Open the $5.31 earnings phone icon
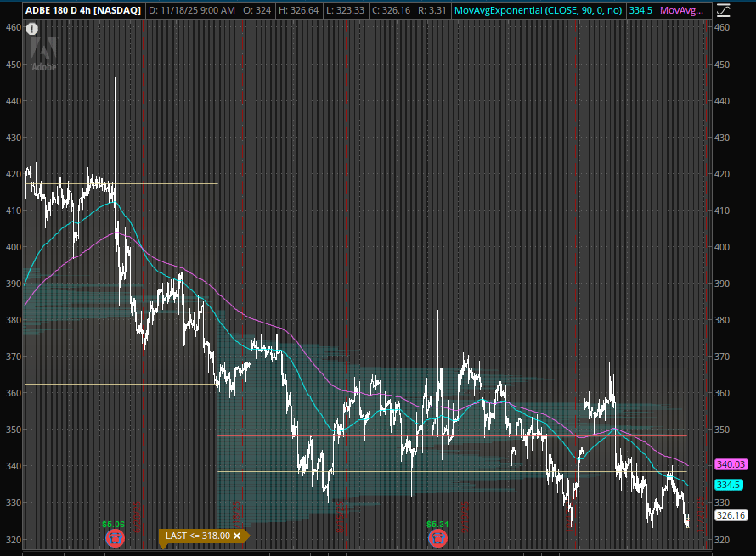The width and height of the screenshot is (756, 556). pyautogui.click(x=437, y=537)
